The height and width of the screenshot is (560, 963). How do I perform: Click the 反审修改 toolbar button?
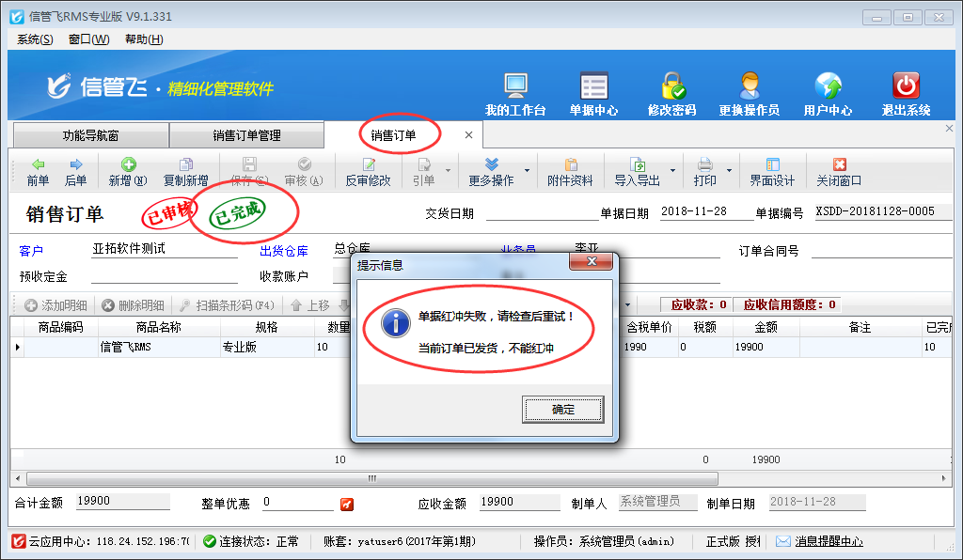[368, 172]
